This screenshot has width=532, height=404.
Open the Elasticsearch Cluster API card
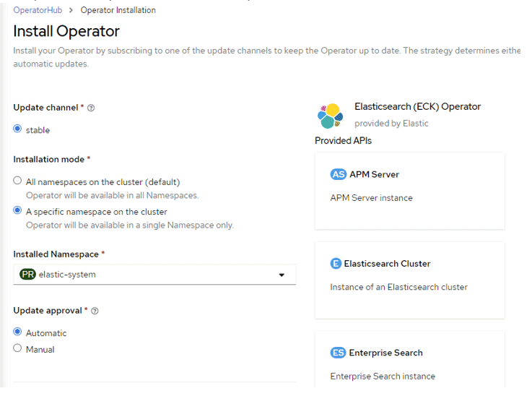[409, 280]
